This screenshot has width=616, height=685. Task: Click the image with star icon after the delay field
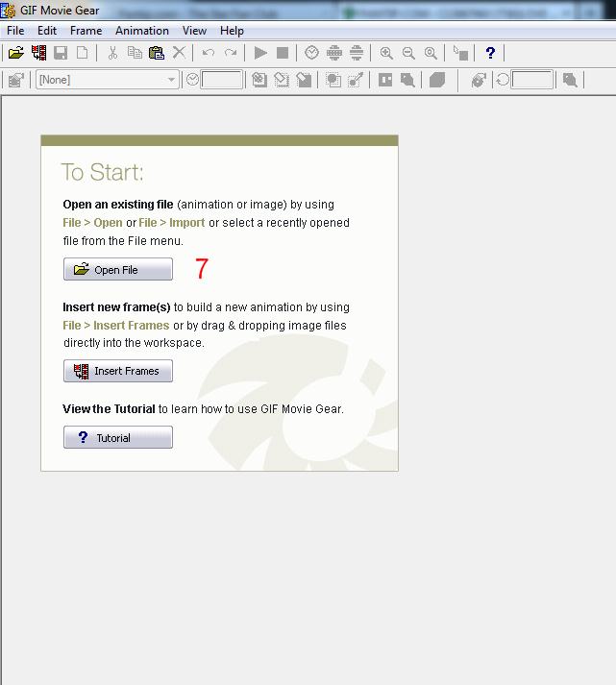(259, 80)
